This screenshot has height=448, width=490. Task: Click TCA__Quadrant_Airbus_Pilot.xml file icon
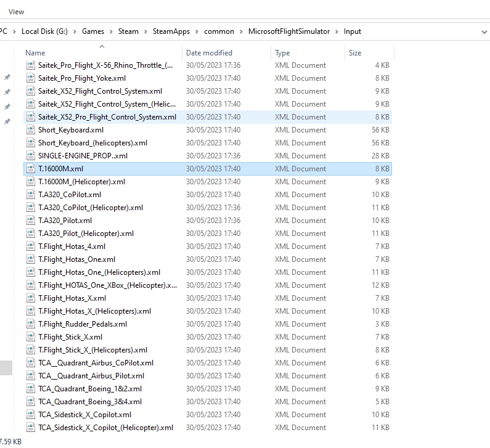31,376
